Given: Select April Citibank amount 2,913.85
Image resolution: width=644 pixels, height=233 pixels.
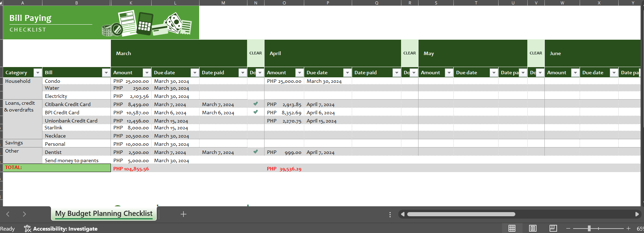Looking at the screenshot, I should point(284,104).
